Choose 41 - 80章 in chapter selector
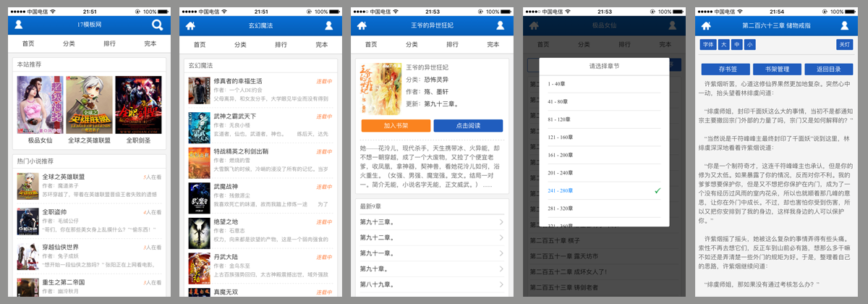This screenshot has height=304, width=868. click(x=604, y=101)
